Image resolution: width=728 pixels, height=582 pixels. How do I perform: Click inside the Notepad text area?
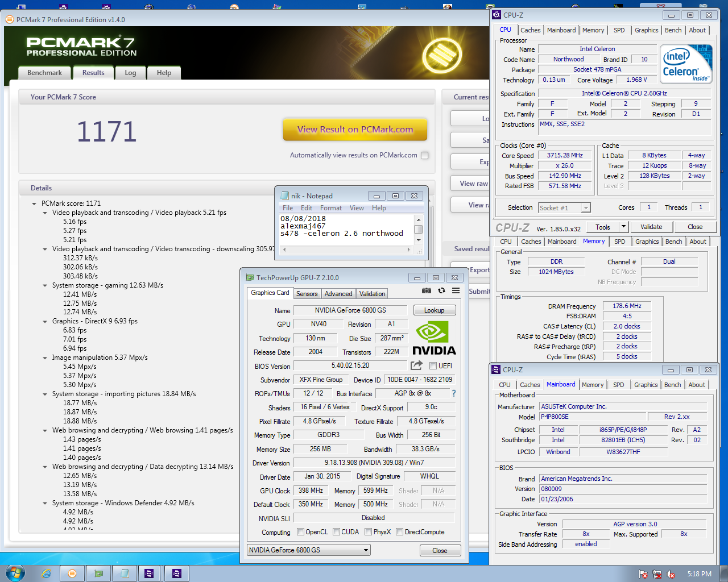(346, 230)
